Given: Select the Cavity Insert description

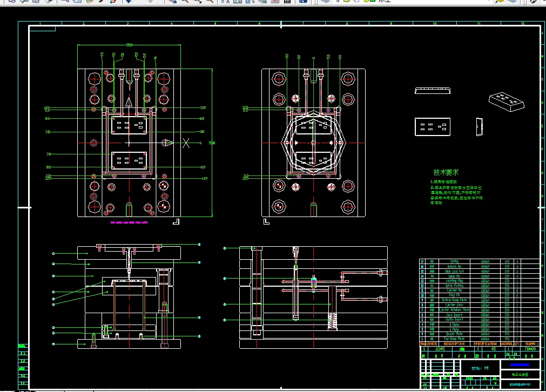Looking at the screenshot, I should 454,319.
